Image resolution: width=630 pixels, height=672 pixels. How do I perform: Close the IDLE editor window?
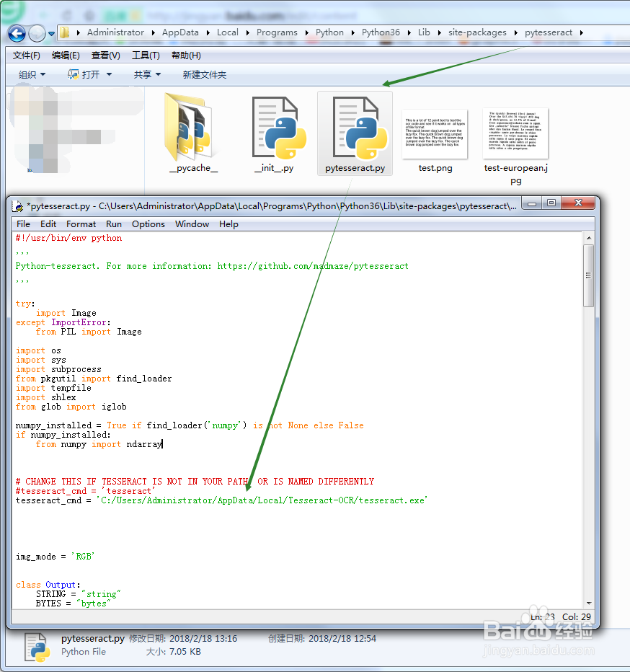(578, 203)
